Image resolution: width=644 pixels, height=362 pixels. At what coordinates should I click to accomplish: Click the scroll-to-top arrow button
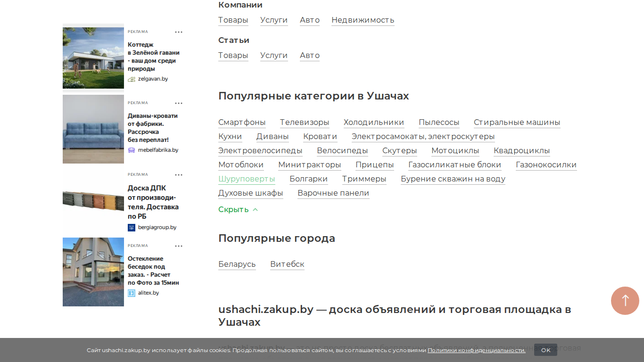point(625,301)
